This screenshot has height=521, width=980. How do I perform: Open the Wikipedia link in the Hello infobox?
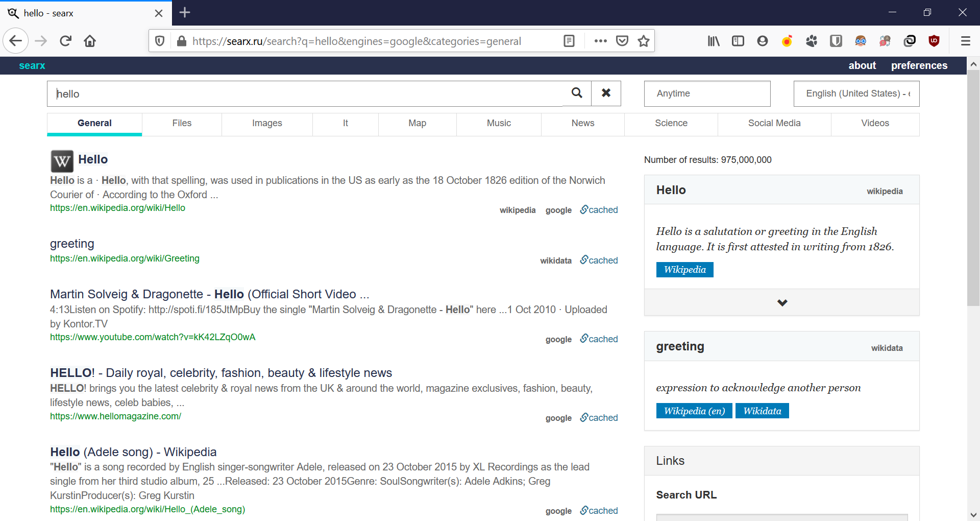pyautogui.click(x=684, y=270)
